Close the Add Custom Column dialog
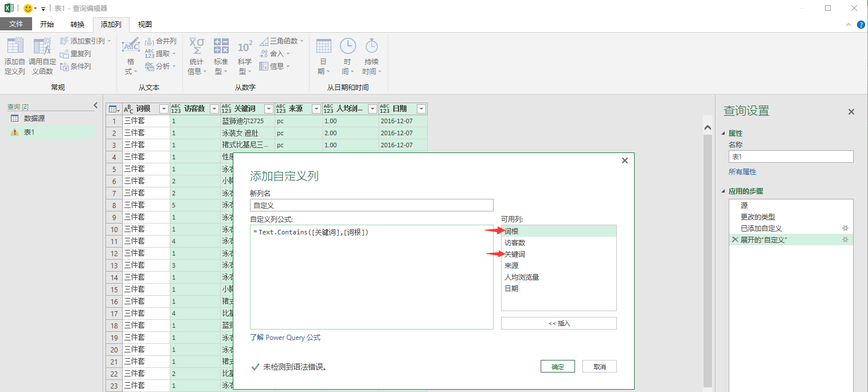868x392 pixels. point(625,161)
